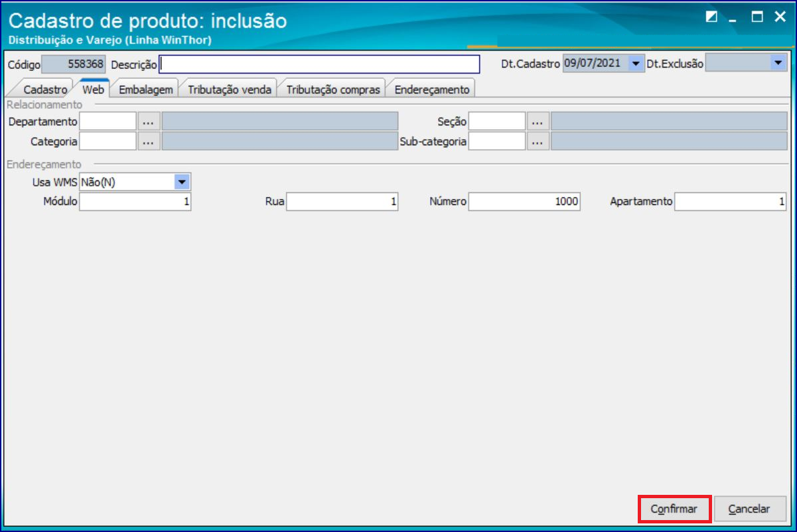The image size is (797, 532).
Task: Open the Tributação venda tab
Action: [x=230, y=90]
